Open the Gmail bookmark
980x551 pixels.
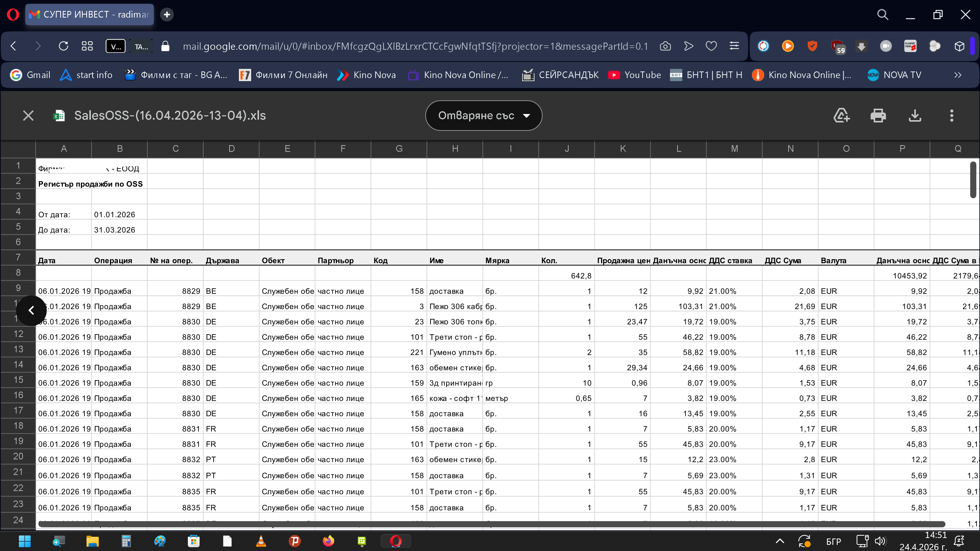click(x=30, y=75)
